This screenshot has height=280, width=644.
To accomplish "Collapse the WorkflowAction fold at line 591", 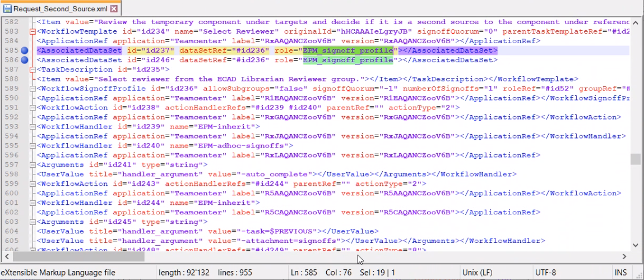I will pyautogui.click(x=33, y=108).
